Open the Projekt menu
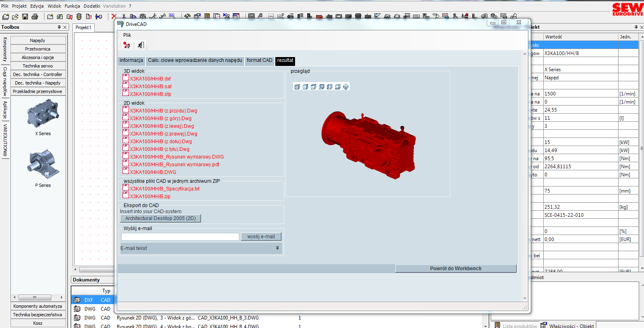This screenshot has width=644, height=328. click(19, 6)
